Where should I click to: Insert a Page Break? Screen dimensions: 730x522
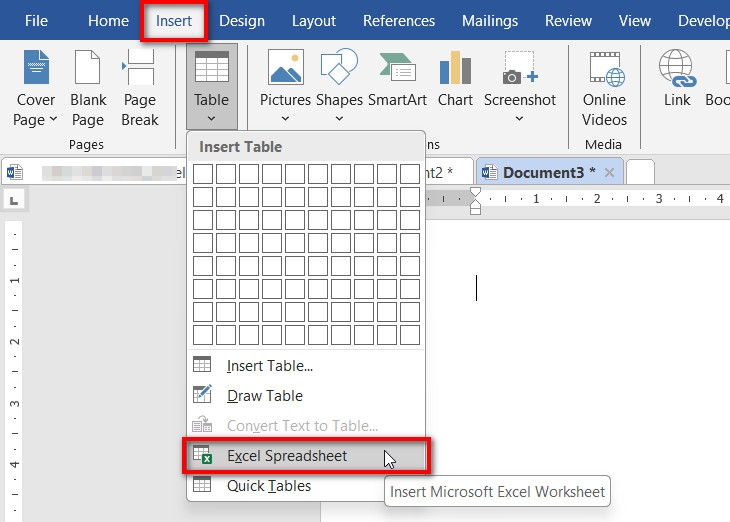point(140,88)
